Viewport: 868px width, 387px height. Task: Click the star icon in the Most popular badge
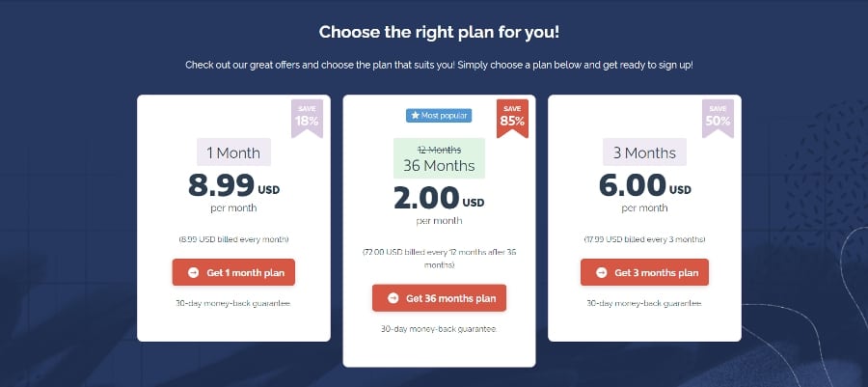pos(415,116)
